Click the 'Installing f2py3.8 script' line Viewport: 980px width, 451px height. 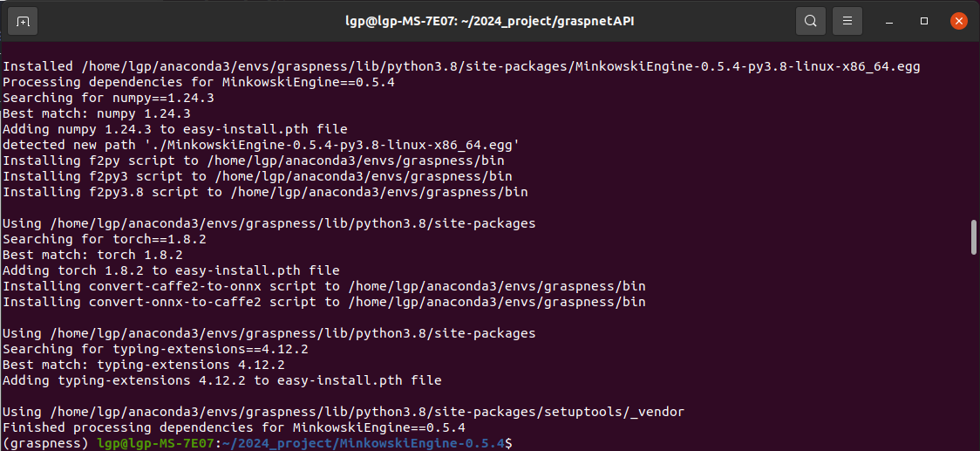pyautogui.click(x=265, y=192)
